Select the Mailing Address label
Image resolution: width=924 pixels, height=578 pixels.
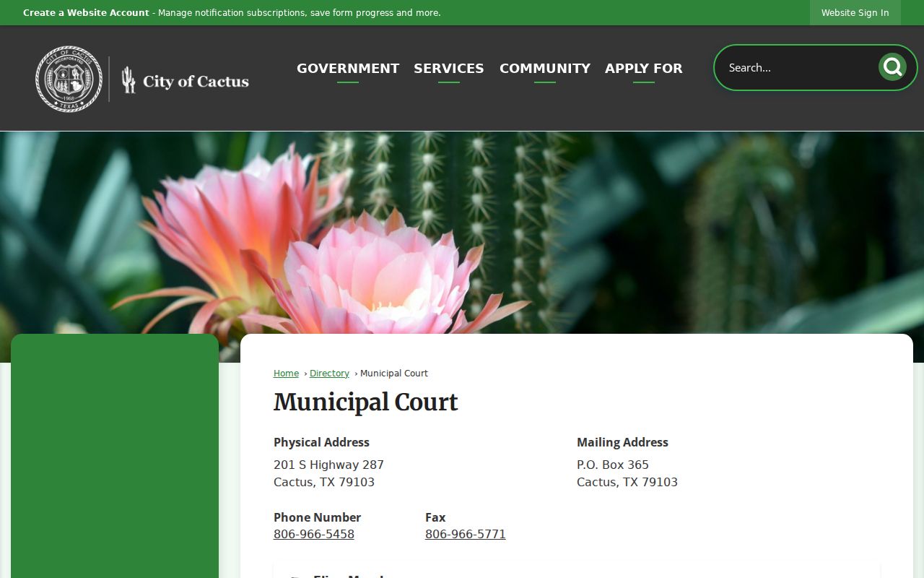point(622,442)
